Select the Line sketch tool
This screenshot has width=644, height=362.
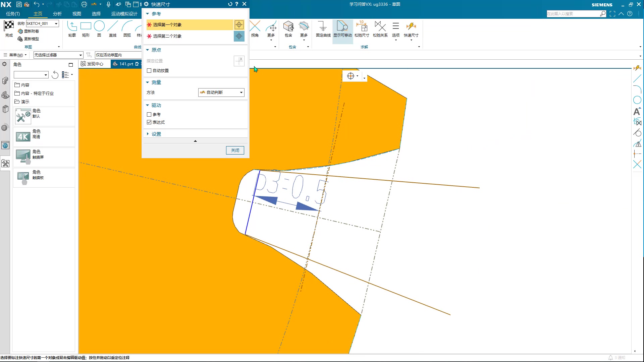click(x=113, y=26)
